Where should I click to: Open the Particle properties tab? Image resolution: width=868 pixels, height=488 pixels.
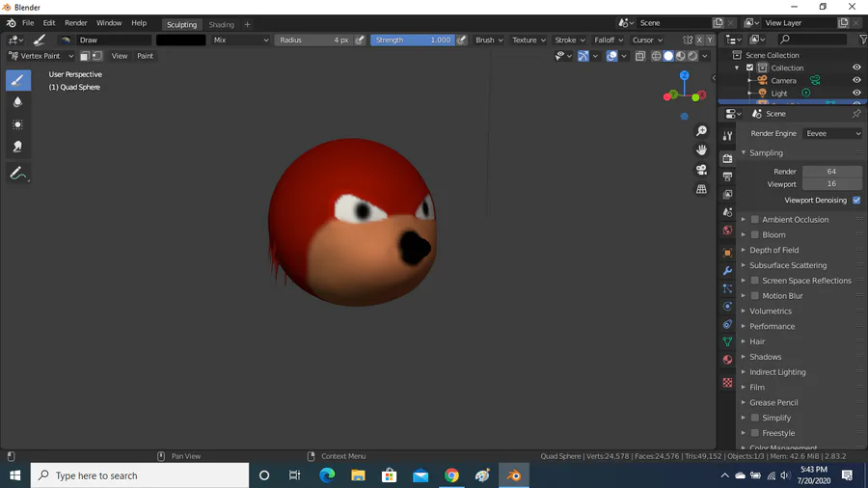727,288
